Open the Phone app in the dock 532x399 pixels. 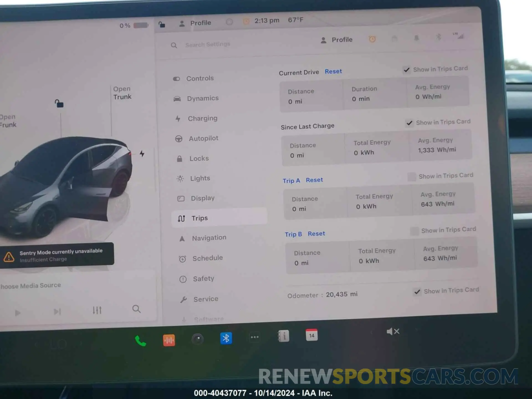(140, 341)
